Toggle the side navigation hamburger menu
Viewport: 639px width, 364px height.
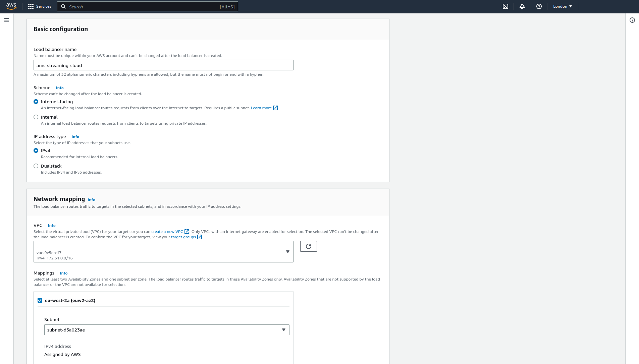click(7, 20)
